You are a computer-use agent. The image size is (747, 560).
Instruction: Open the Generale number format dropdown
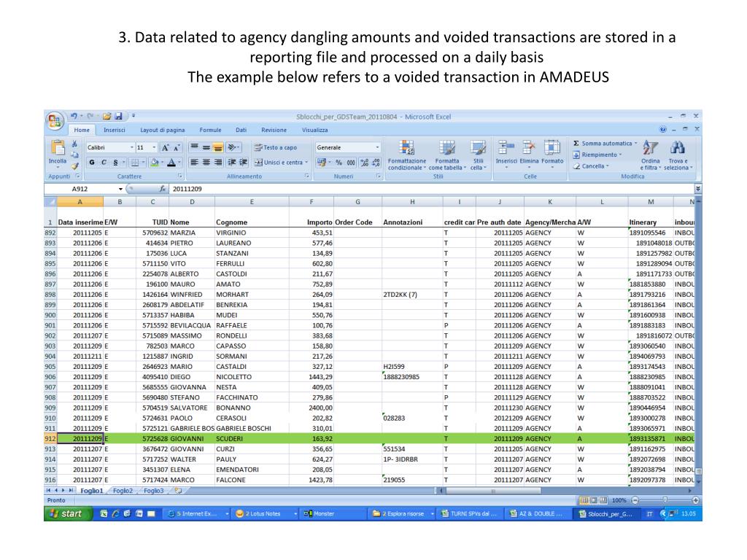pos(377,147)
